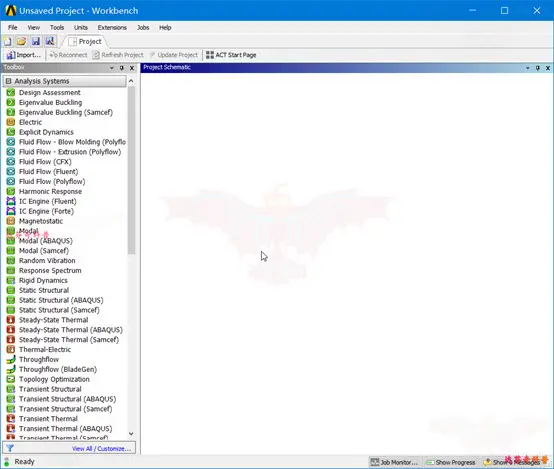Screen dimensions: 554x469
Task: Select Transient Thermal (ABAQUS) in toolbox
Action: pyautogui.click(x=66, y=429)
